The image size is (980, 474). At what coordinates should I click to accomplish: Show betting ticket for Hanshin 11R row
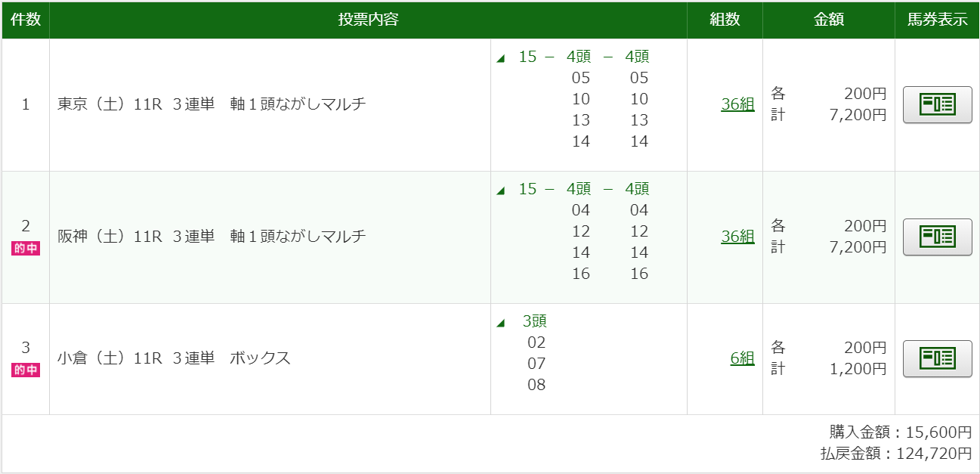(x=937, y=237)
